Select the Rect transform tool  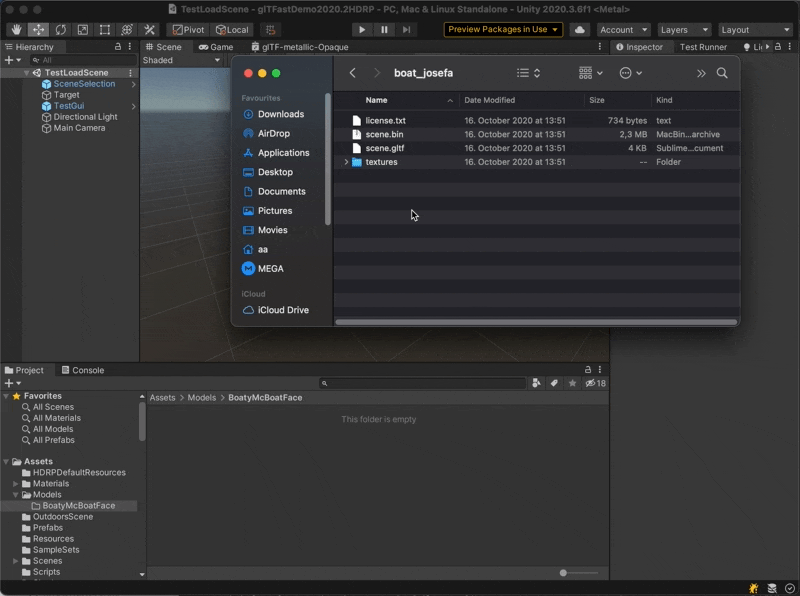[x=105, y=30]
